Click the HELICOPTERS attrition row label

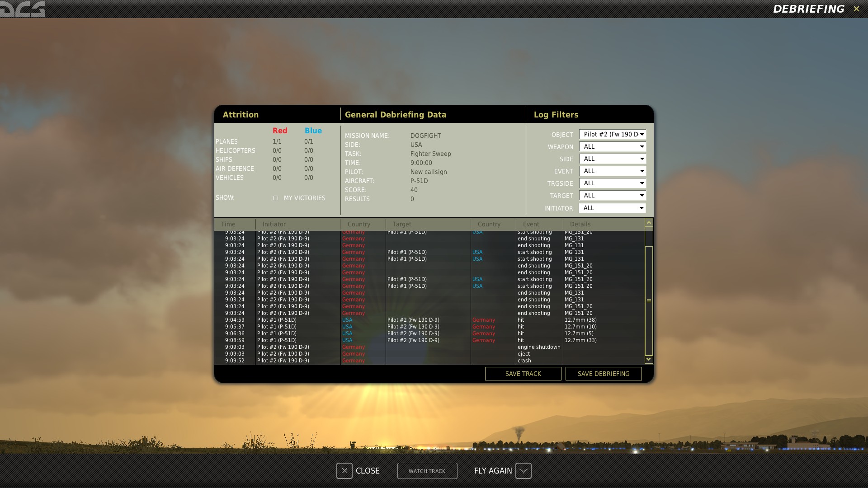236,150
